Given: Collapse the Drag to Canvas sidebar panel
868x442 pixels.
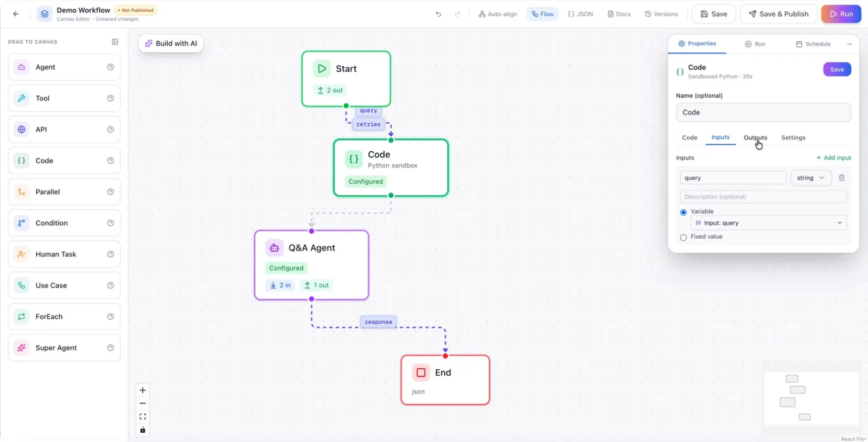Looking at the screenshot, I should click(115, 42).
